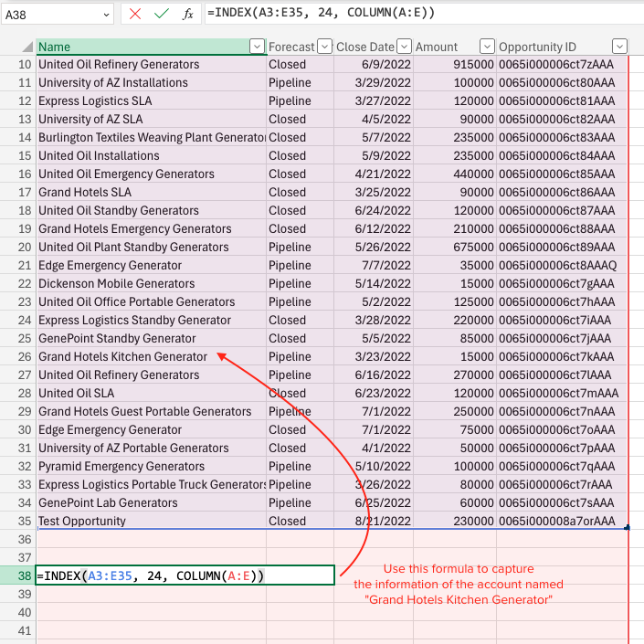Select amount cell 440000

point(455,174)
